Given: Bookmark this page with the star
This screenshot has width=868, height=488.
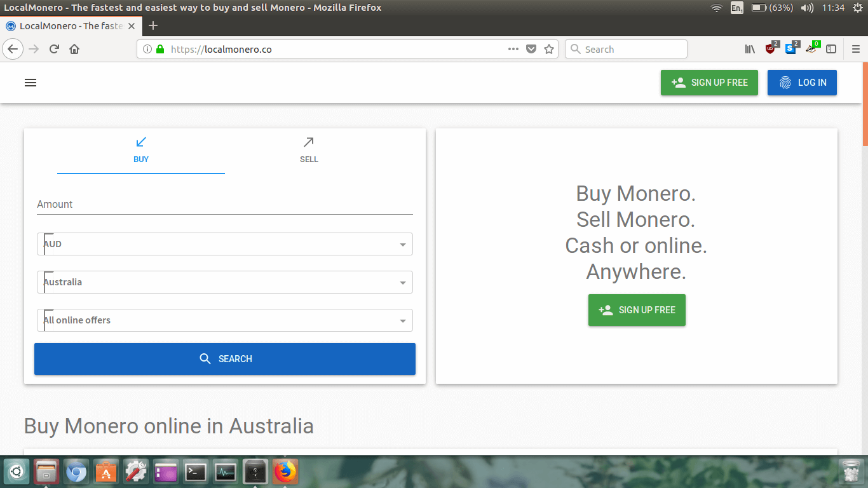Looking at the screenshot, I should (549, 49).
